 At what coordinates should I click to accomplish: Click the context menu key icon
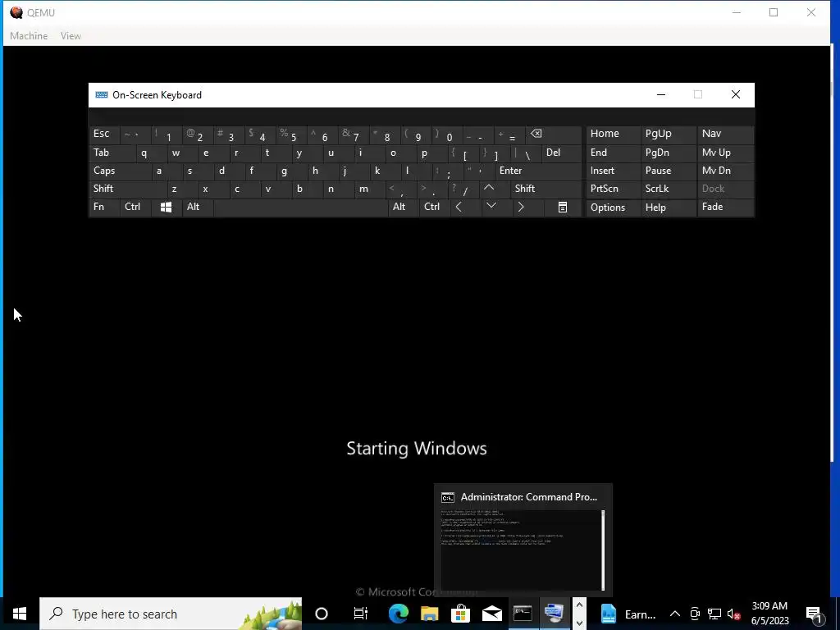563,208
